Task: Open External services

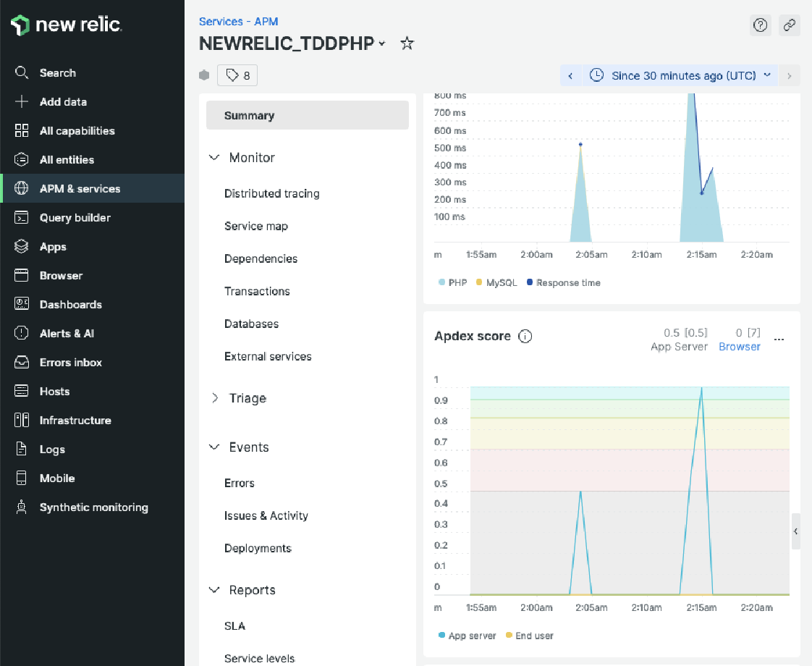Action: point(268,356)
